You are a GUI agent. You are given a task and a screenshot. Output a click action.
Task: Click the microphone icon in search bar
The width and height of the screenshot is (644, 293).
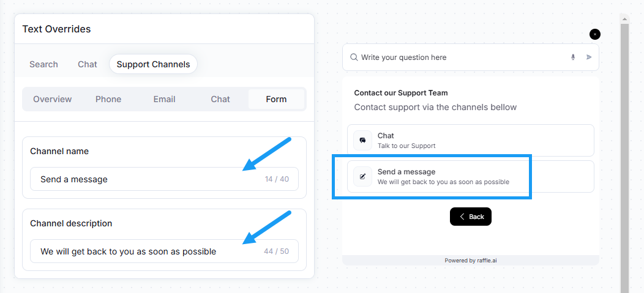point(573,57)
